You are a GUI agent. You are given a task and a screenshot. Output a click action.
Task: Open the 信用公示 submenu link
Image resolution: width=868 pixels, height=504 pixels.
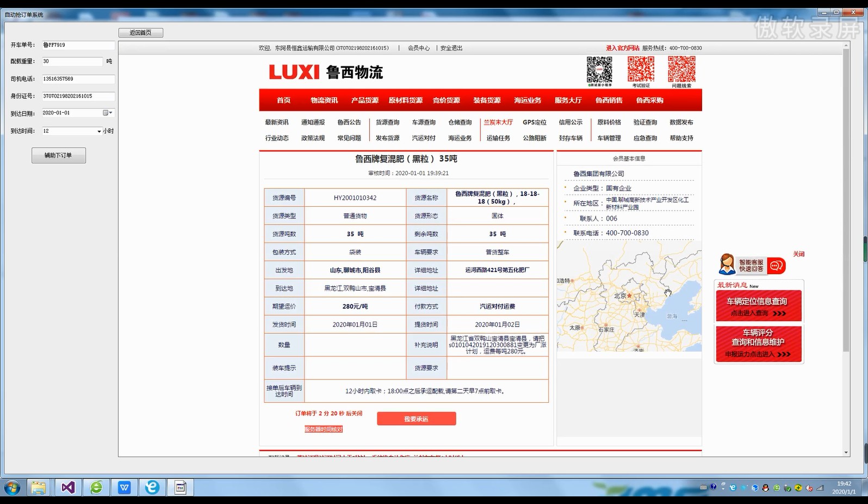[571, 122]
